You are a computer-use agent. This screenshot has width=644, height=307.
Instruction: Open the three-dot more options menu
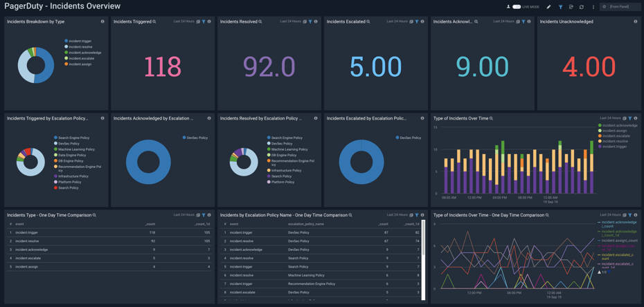coord(593,7)
